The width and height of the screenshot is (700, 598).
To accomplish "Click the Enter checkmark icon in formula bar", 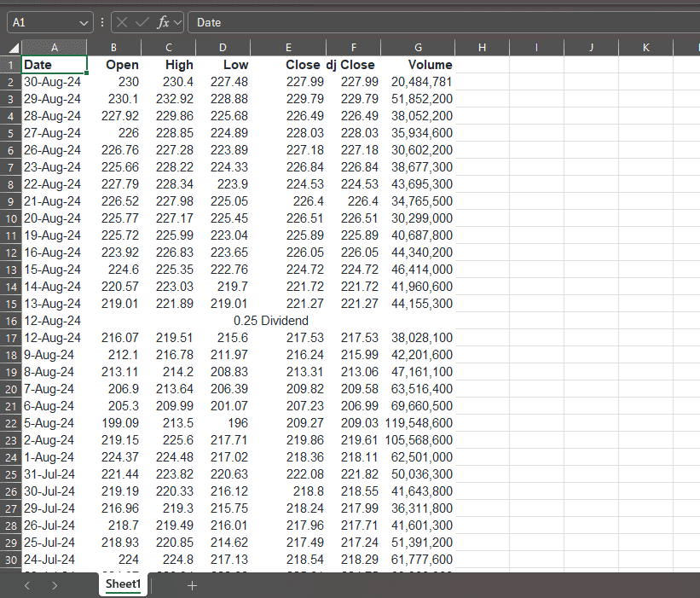I will pyautogui.click(x=142, y=23).
